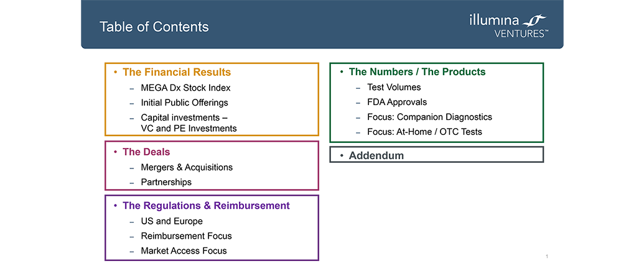Open the Partnerships item
Viewport: 644px width, 271px height.
point(166,182)
